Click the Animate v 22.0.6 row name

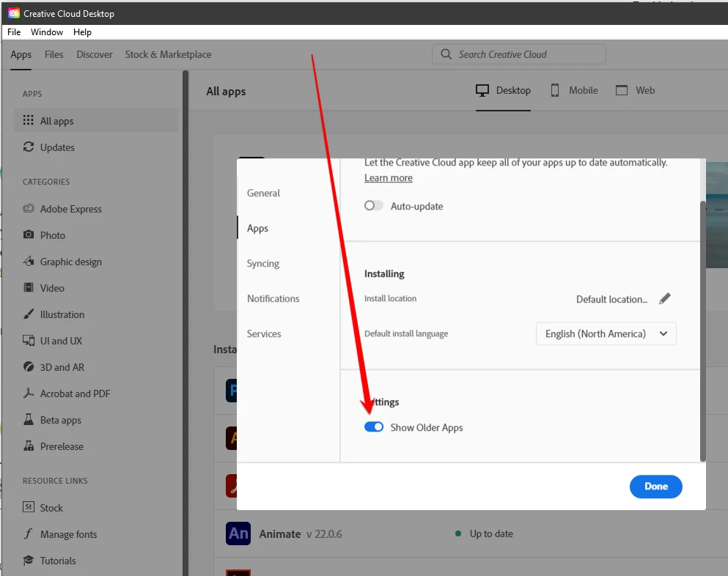(301, 533)
